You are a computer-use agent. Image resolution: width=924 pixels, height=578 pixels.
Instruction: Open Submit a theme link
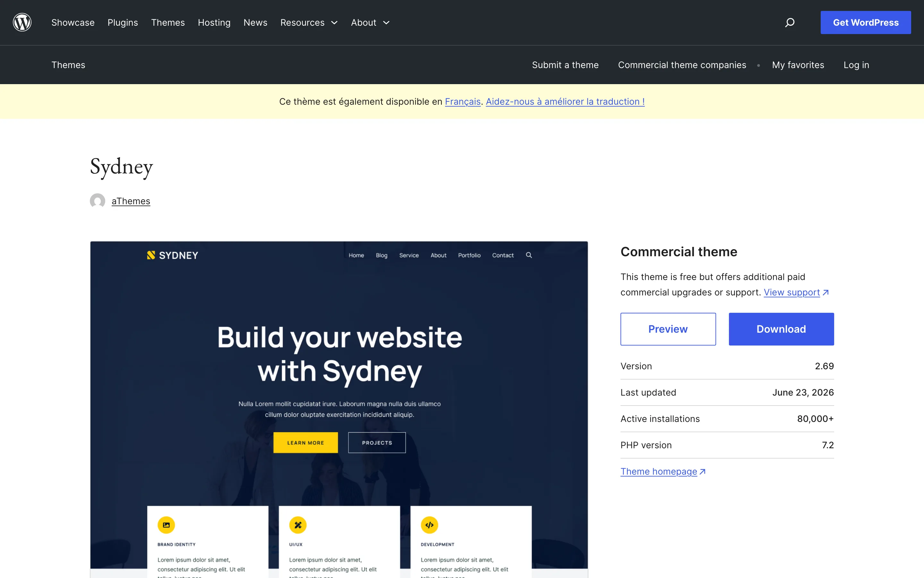[x=565, y=65]
